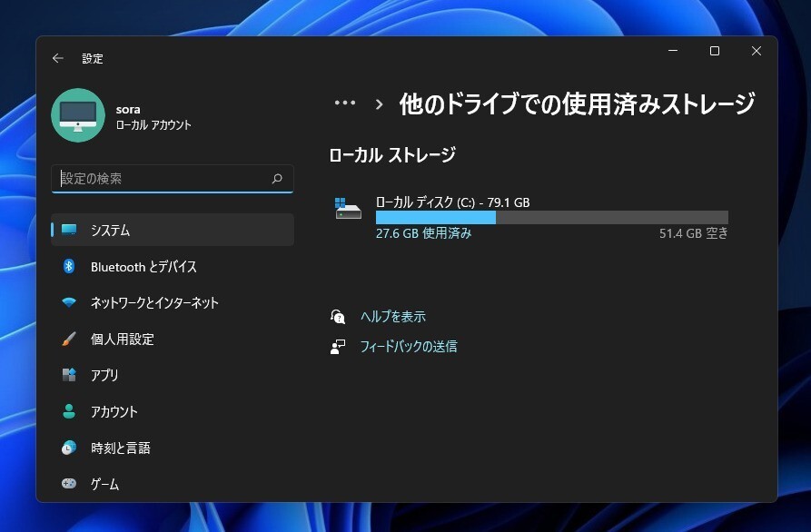The height and width of the screenshot is (532, 811).
Task: Click the アカウント person icon
Action: (69, 411)
